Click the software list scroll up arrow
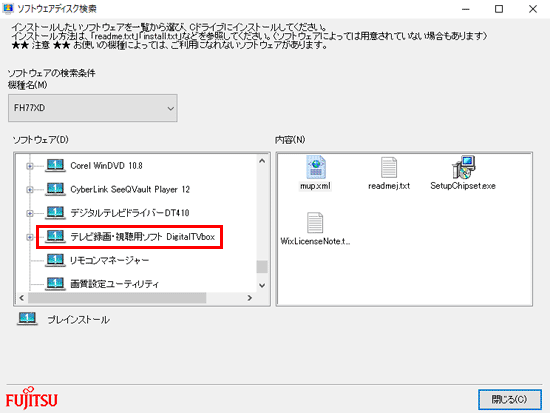The image size is (550, 413). pyautogui.click(x=262, y=161)
